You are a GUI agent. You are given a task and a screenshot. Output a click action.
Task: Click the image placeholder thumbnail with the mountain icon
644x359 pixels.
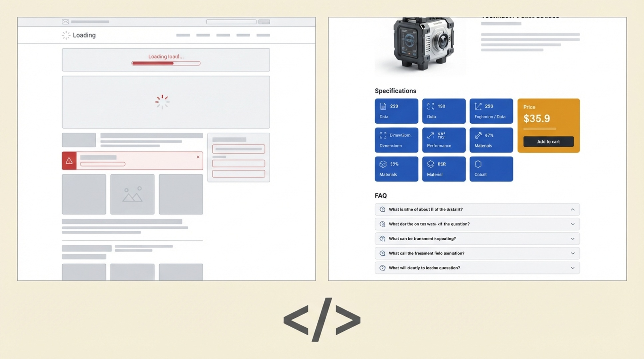pos(132,194)
